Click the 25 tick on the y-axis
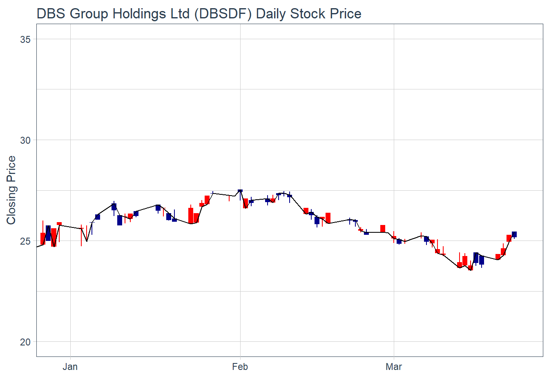Image resolution: width=549 pixels, height=392 pixels. pos(25,241)
